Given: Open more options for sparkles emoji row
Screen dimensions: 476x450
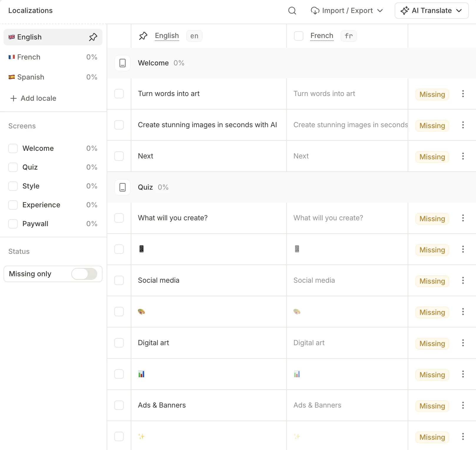Looking at the screenshot, I should 463,436.
